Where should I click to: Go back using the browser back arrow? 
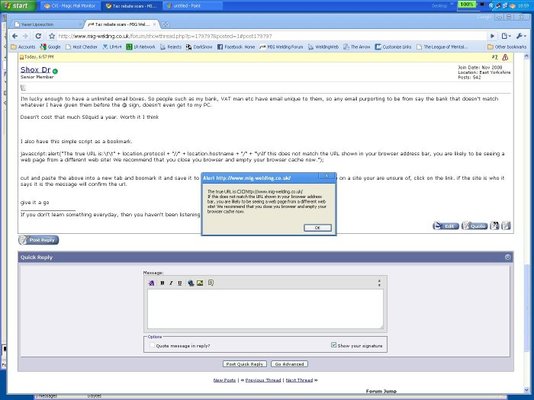[15, 36]
